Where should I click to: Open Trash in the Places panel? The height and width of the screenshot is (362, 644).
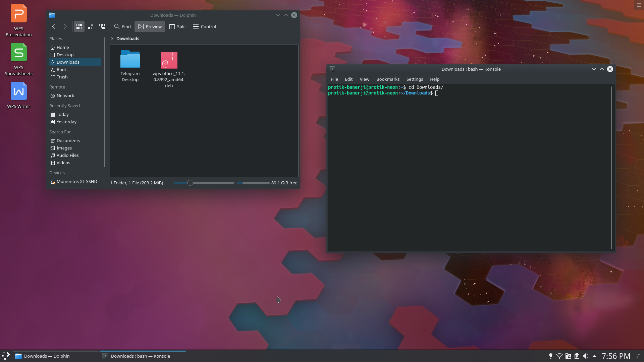coord(62,77)
